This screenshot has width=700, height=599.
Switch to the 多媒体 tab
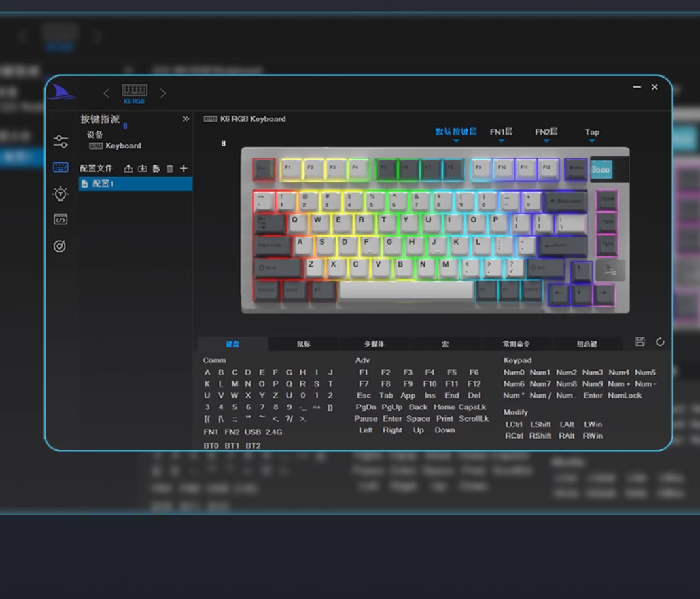(374, 344)
